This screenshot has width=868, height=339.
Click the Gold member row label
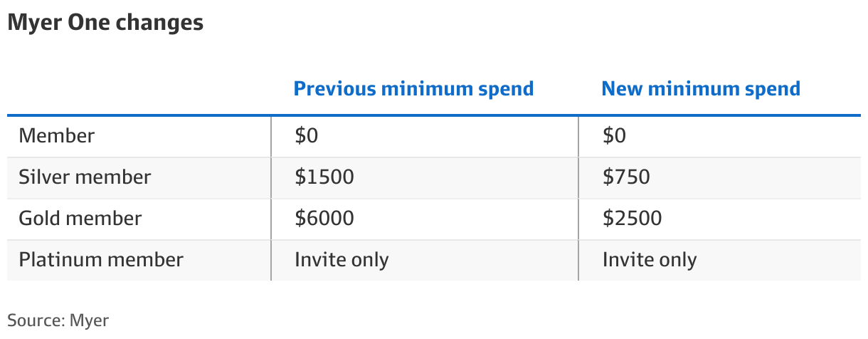click(x=80, y=218)
